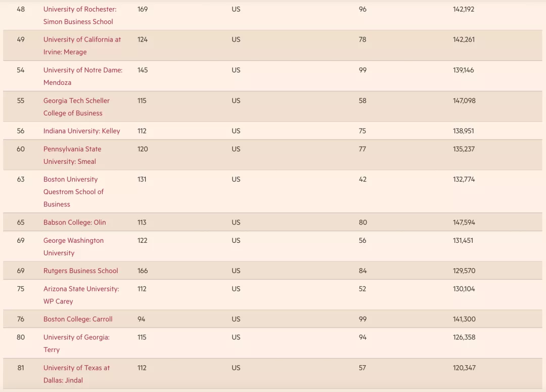Open University of Rochester: Simon Business School link
The image size is (546, 392).
[x=80, y=15]
